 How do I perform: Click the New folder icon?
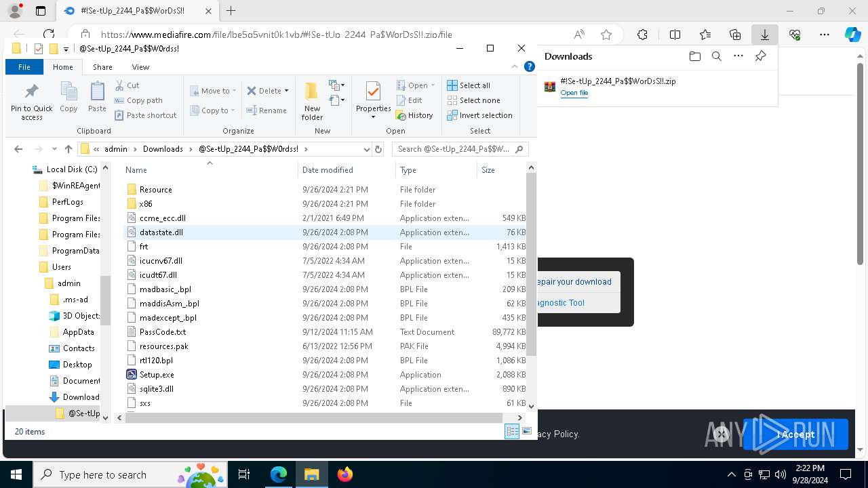pos(312,92)
